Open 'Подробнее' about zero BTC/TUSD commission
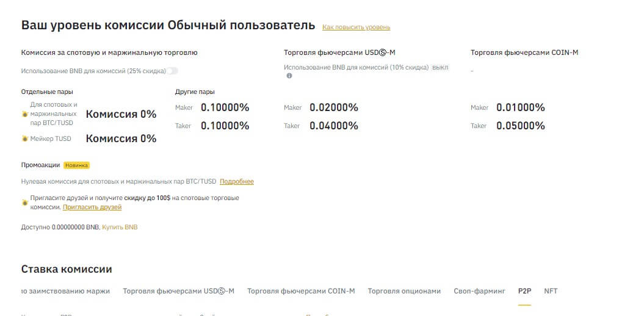Screen dimensions: 644x316 [237, 182]
